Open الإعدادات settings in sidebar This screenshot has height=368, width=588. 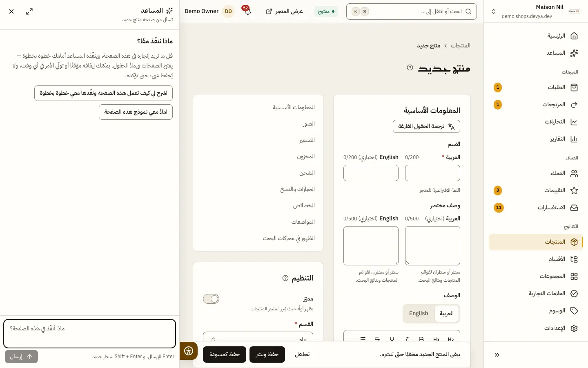[x=536, y=328]
